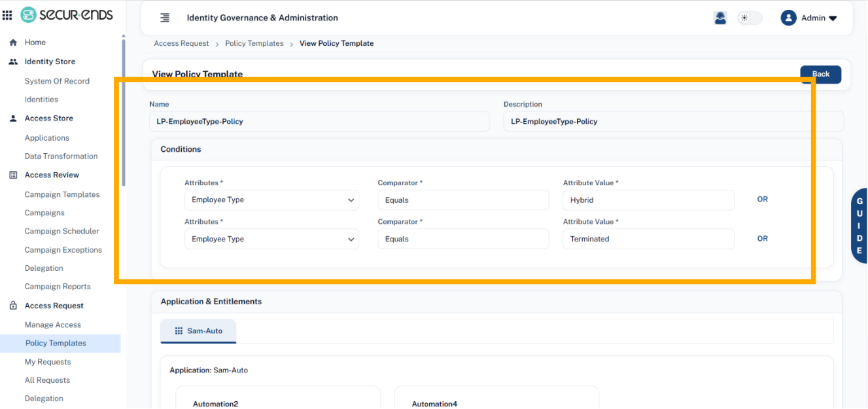868x409 pixels.
Task: Expand the Access Store section
Action: point(48,118)
